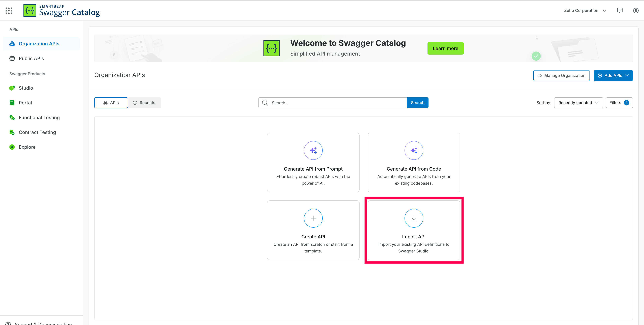Viewport: 644px width, 325px height.
Task: Click 'Create an API from scratch' description
Action: click(x=313, y=248)
